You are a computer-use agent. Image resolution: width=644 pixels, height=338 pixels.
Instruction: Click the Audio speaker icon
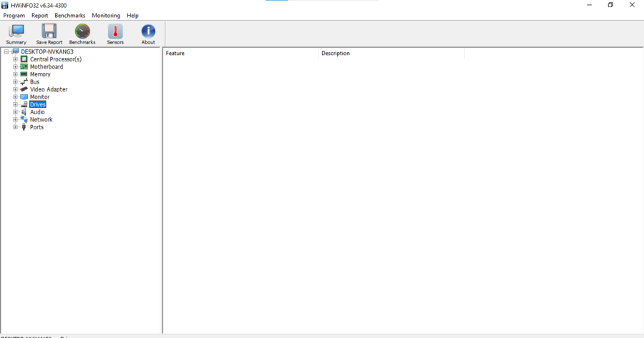click(24, 112)
